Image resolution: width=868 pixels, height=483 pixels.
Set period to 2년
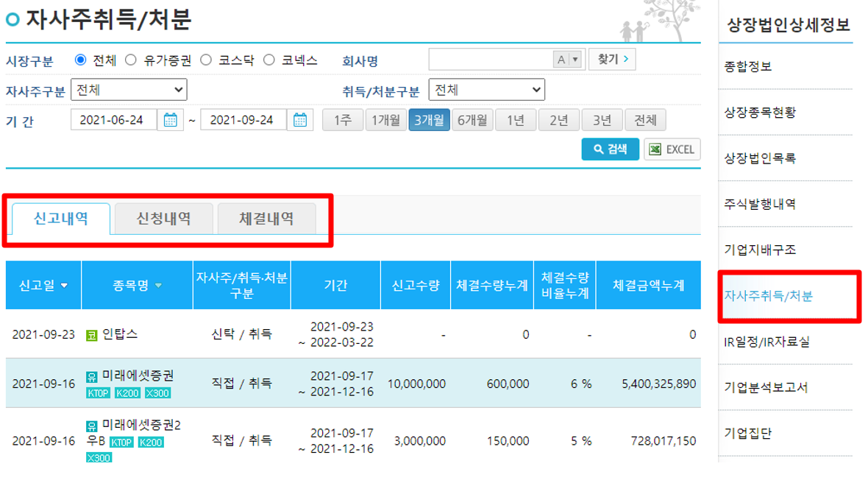558,119
